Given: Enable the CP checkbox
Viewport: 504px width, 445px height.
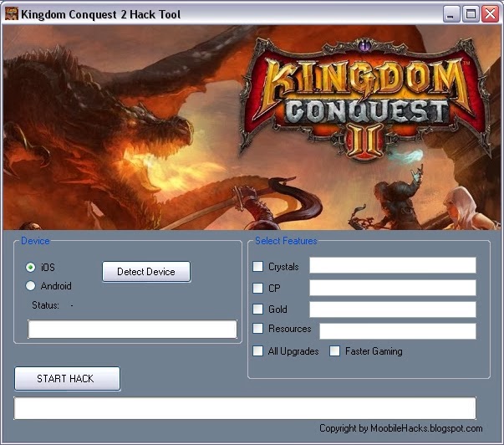Looking at the screenshot, I should 257,288.
